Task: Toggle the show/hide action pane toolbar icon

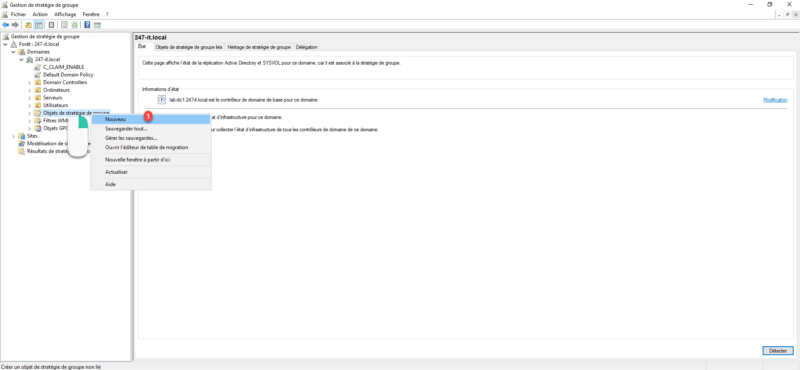Action: 97,24
